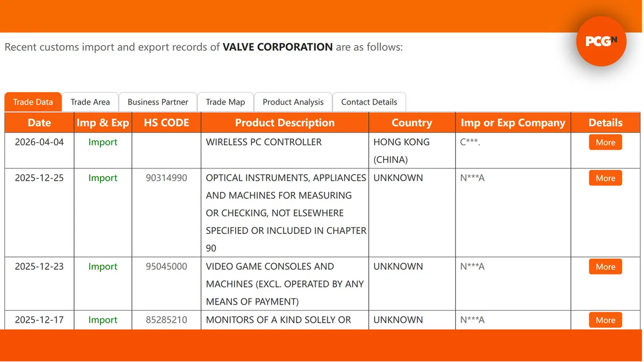Click the Country column header

(412, 123)
